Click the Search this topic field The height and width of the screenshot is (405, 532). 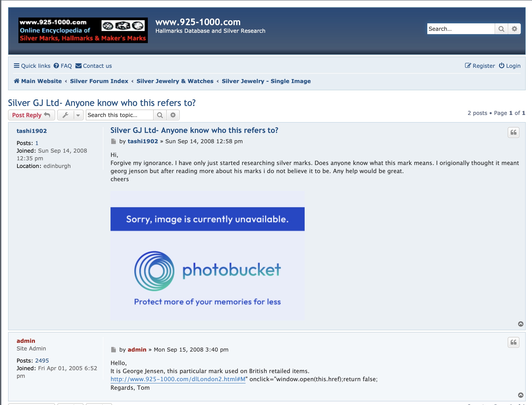coord(120,115)
